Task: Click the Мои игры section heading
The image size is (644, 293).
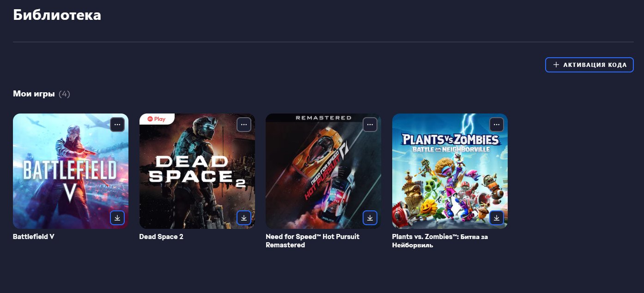Action: coord(34,94)
